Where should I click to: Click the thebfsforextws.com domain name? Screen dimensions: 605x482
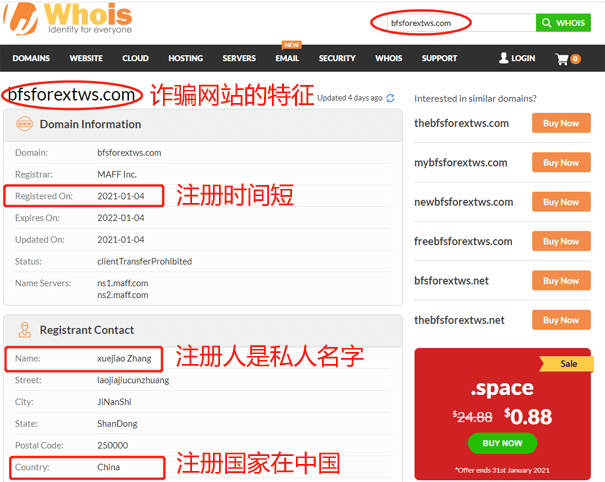tap(461, 123)
